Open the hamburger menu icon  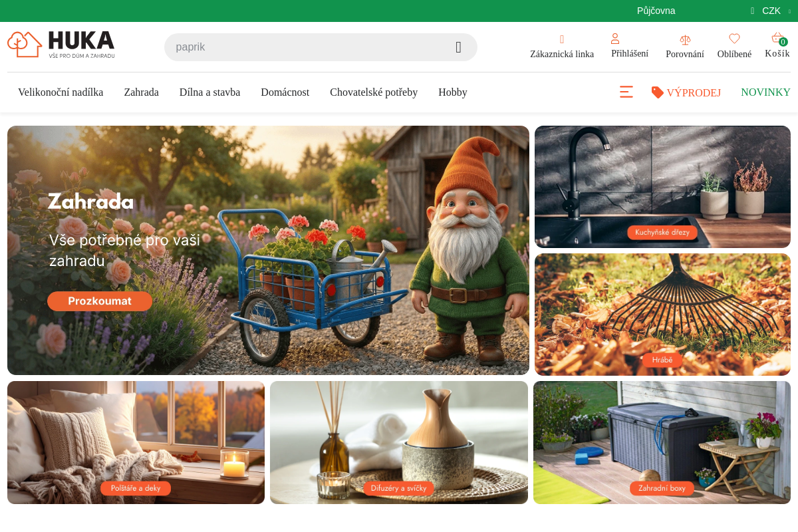(626, 92)
